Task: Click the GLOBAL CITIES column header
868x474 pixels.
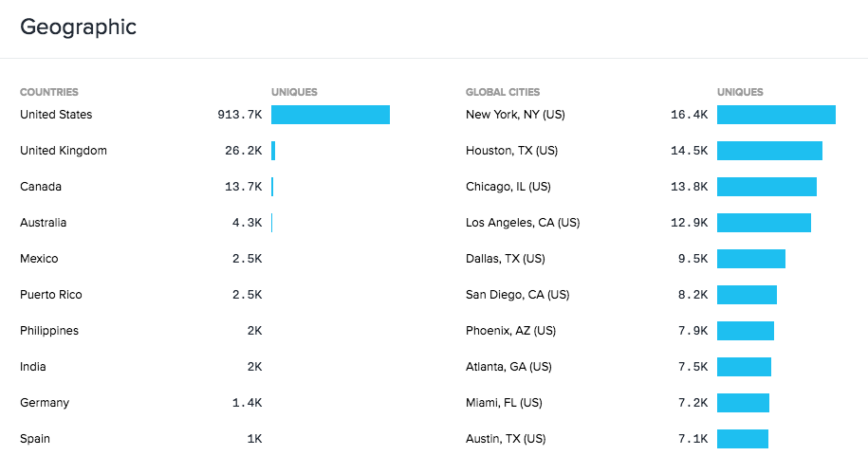Action: point(503,92)
